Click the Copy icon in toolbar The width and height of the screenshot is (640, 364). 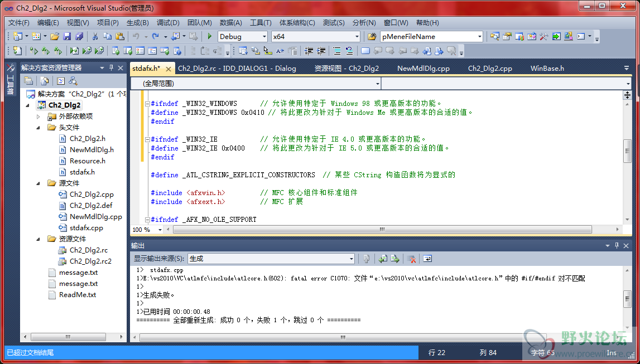click(x=107, y=37)
